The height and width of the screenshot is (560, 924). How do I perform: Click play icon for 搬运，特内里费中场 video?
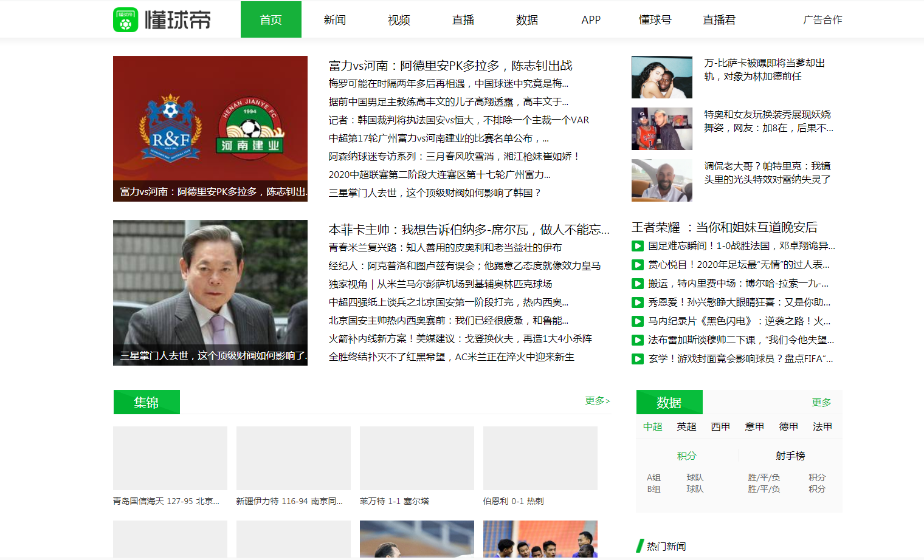(637, 283)
